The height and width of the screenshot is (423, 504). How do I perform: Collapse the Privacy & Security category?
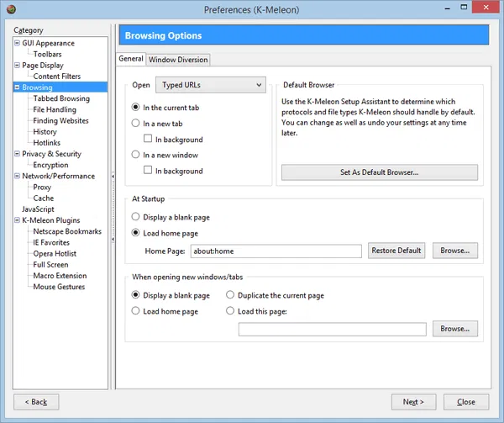[x=17, y=155]
